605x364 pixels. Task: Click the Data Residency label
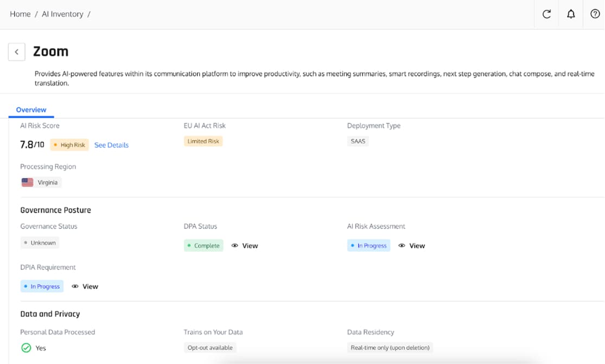point(371,332)
